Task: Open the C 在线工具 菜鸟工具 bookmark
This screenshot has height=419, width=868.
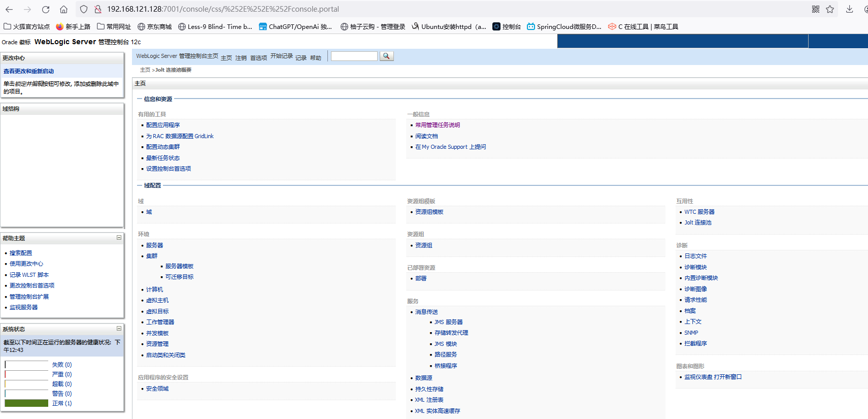Action: [643, 26]
